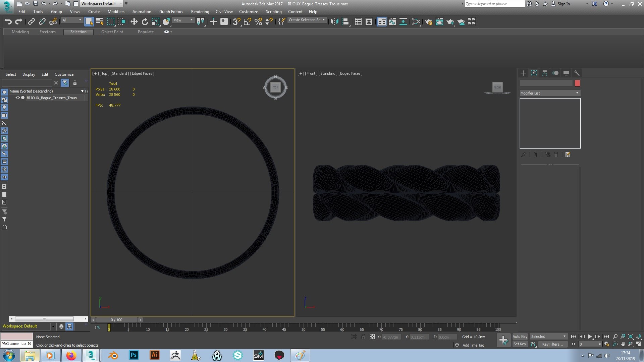Open the Utilities wrench panel icon
The width and height of the screenshot is (644, 362).
tap(577, 73)
